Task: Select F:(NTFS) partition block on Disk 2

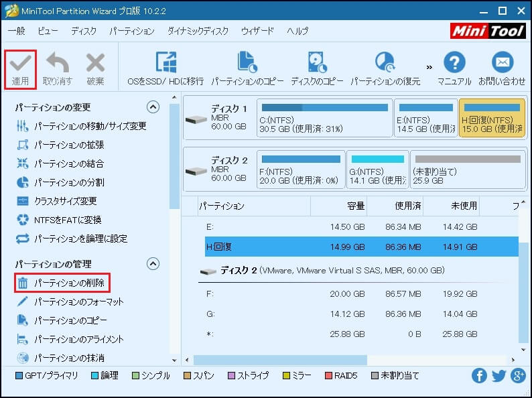Action: 301,170
